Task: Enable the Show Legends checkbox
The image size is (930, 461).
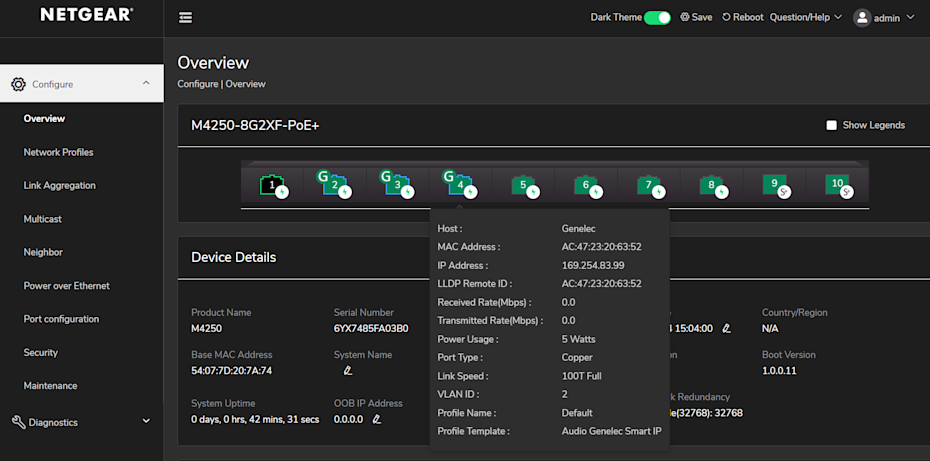Action: click(x=831, y=126)
